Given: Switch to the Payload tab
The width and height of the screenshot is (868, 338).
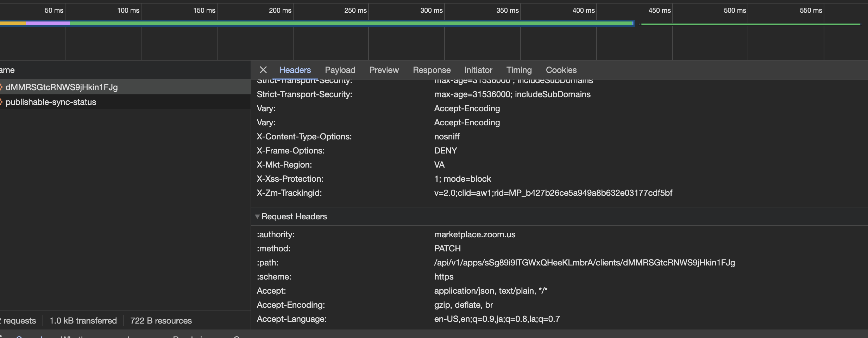Looking at the screenshot, I should [340, 70].
